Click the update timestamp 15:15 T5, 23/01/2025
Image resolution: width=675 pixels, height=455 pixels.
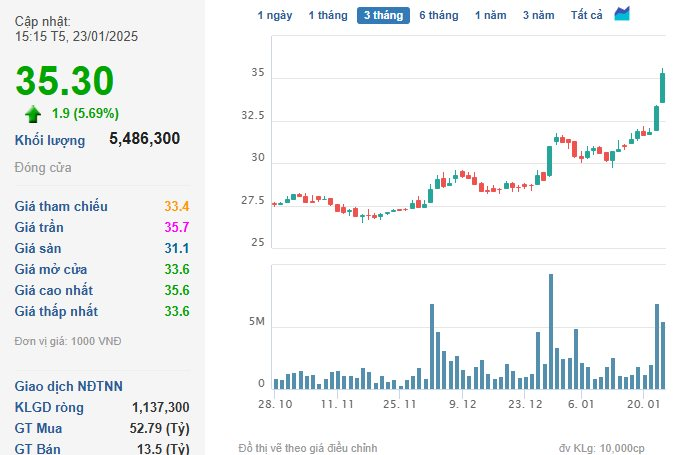tap(77, 37)
